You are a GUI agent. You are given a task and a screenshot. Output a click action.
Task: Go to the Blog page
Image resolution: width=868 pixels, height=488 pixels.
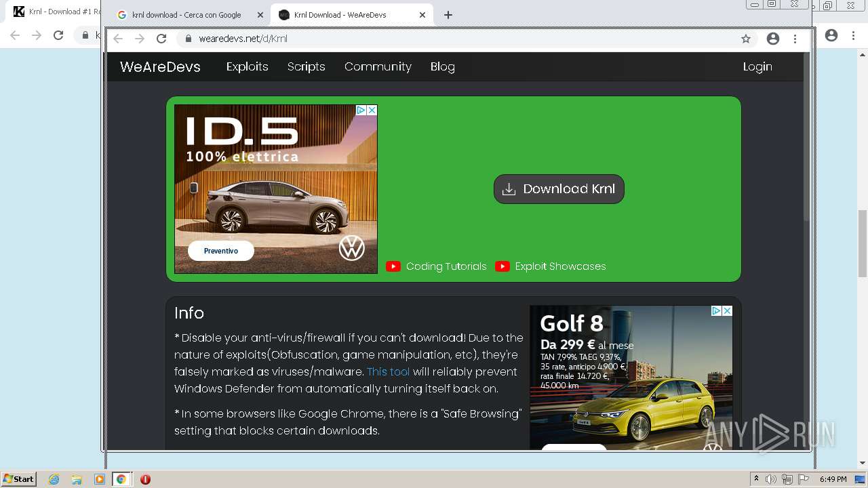pos(442,66)
